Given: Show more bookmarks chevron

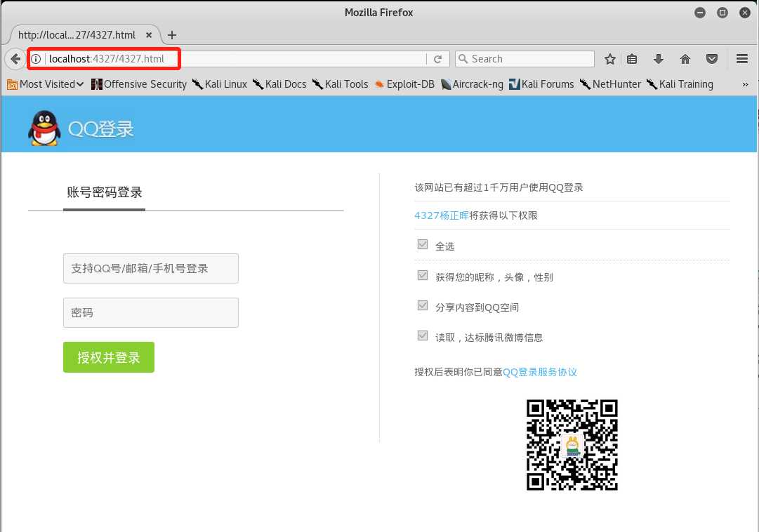Looking at the screenshot, I should [x=745, y=85].
